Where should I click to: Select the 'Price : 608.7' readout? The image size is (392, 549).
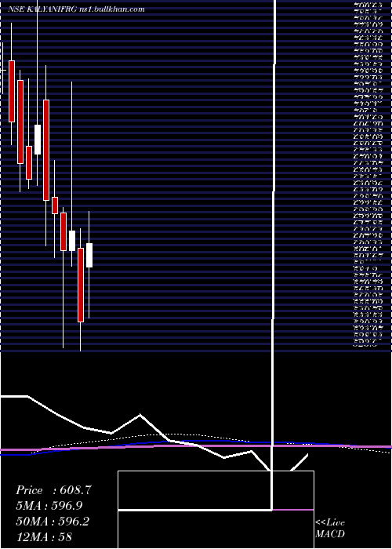(x=54, y=490)
